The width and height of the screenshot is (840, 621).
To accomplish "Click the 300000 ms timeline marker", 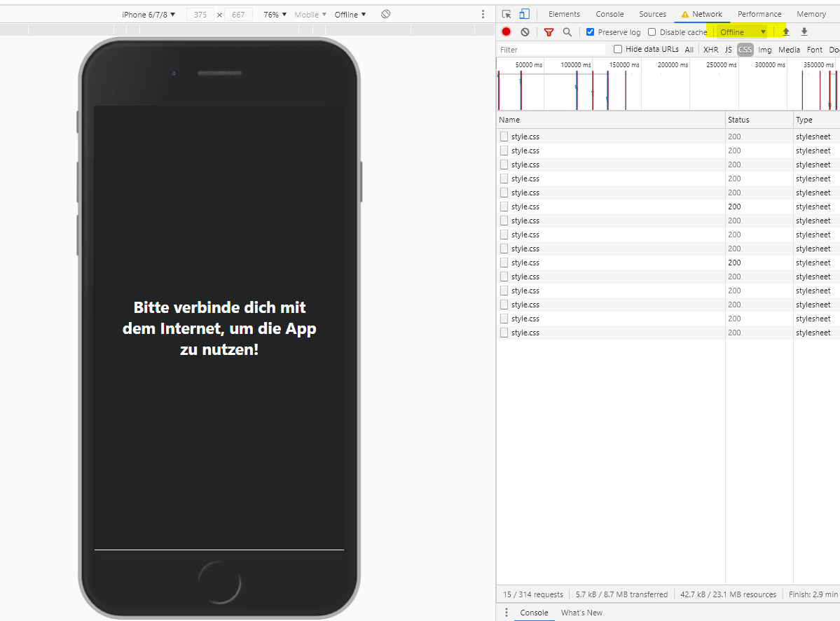I will click(x=770, y=65).
